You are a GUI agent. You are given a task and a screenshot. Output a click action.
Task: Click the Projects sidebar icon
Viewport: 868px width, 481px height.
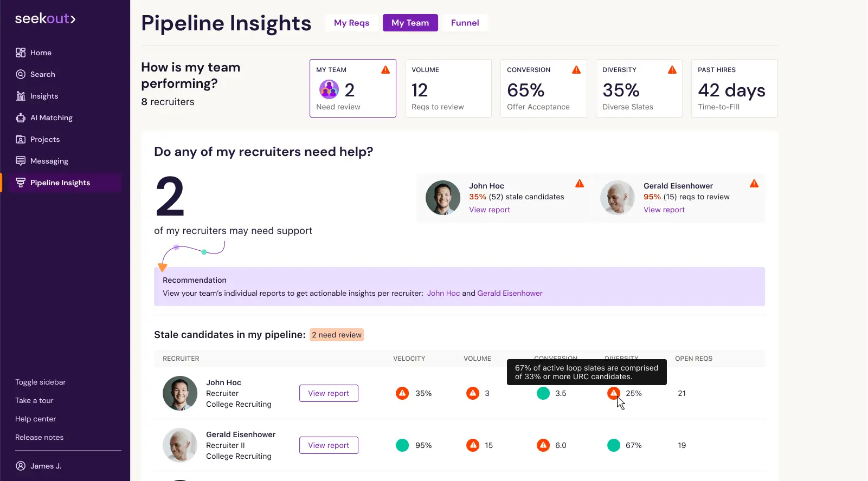[x=21, y=139]
